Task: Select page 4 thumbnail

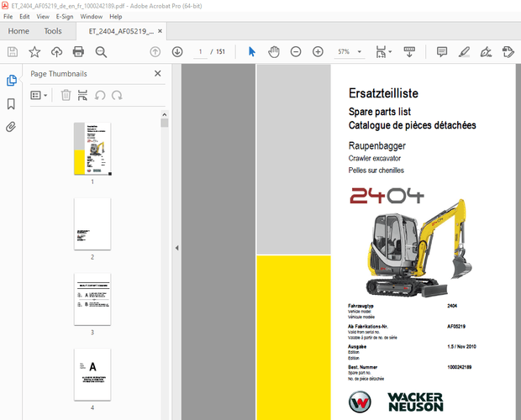Action: point(92,375)
